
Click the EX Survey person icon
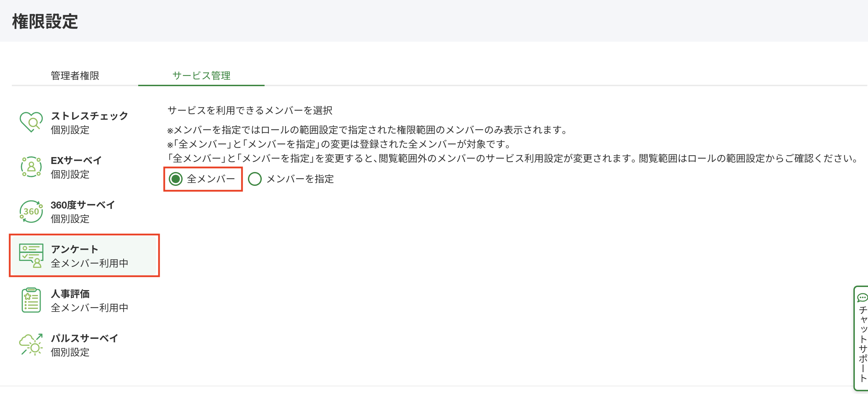coord(31,167)
